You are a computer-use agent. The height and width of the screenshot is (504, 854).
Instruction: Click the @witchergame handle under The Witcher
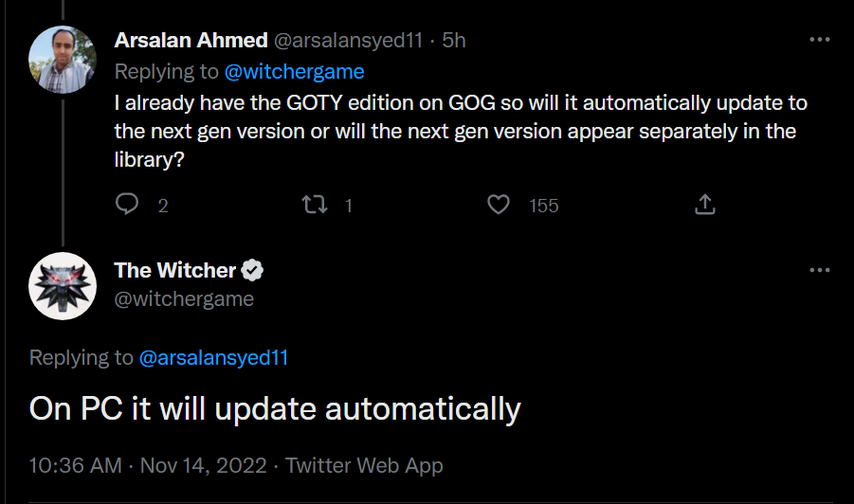click(x=184, y=298)
